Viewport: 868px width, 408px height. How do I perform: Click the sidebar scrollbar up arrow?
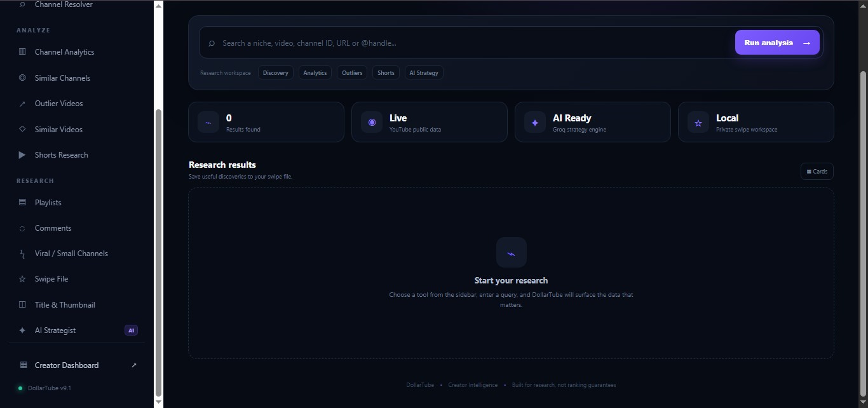(x=159, y=6)
